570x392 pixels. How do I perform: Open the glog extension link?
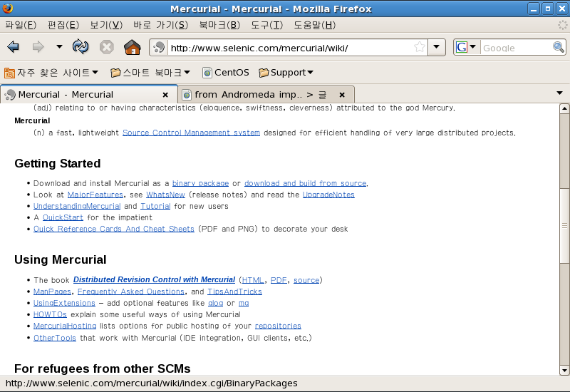[x=216, y=304]
